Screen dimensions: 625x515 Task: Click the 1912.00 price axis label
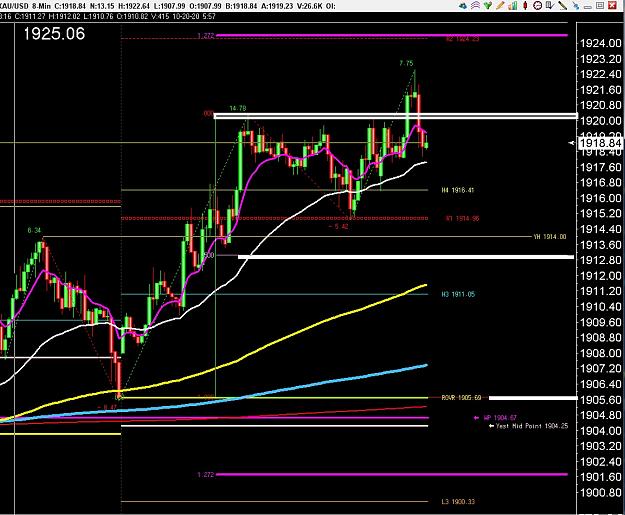[x=601, y=275]
